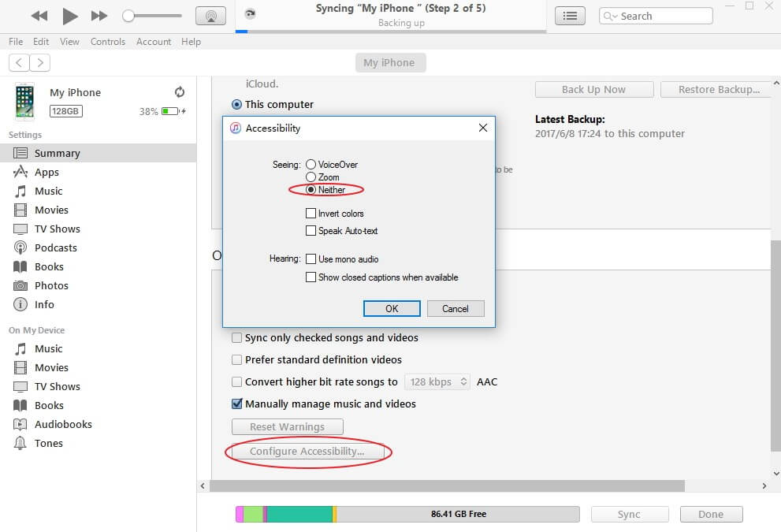Check Sync only checked songs and videos
This screenshot has width=781, height=532.
[x=237, y=338]
